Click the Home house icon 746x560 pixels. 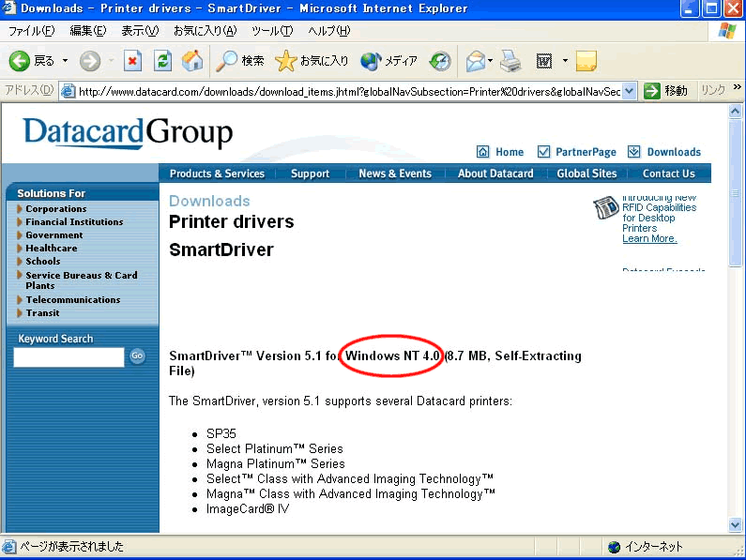[482, 152]
